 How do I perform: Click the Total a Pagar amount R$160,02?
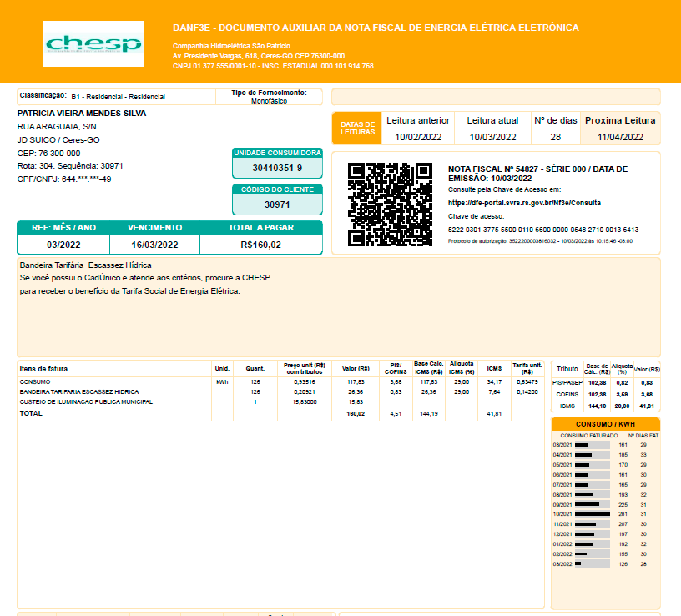coord(260,245)
